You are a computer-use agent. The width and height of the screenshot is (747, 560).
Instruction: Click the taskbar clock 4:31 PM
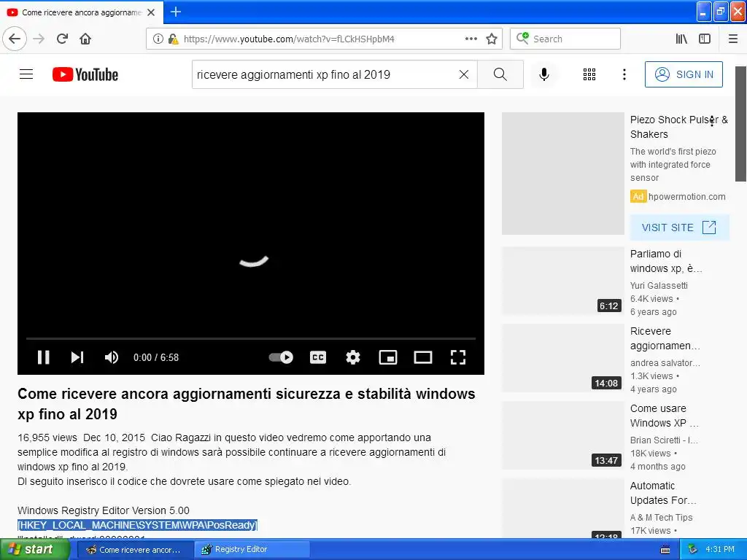(x=720, y=549)
